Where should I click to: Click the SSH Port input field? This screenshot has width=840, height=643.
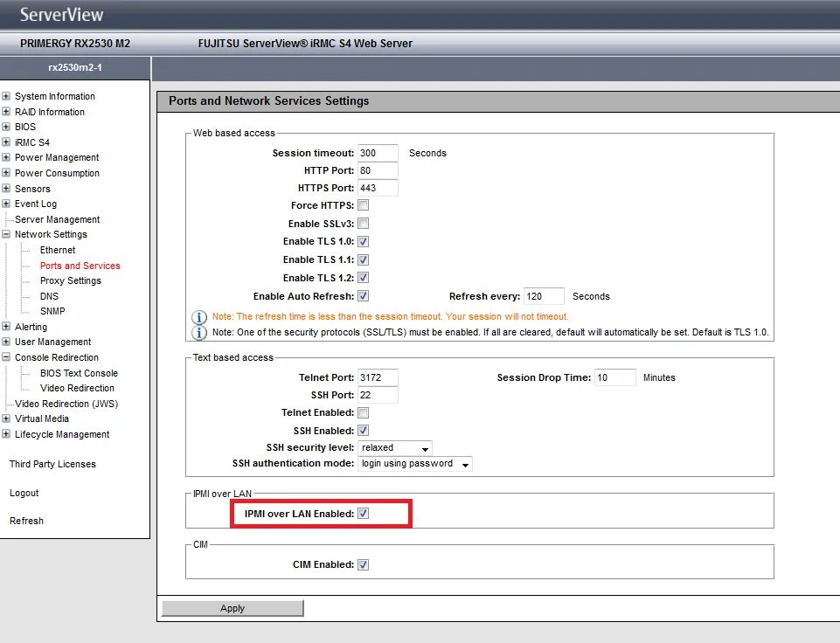[x=378, y=395]
